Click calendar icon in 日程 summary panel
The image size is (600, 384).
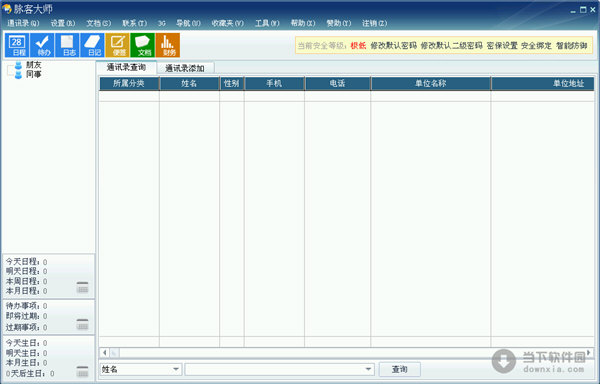(82, 287)
